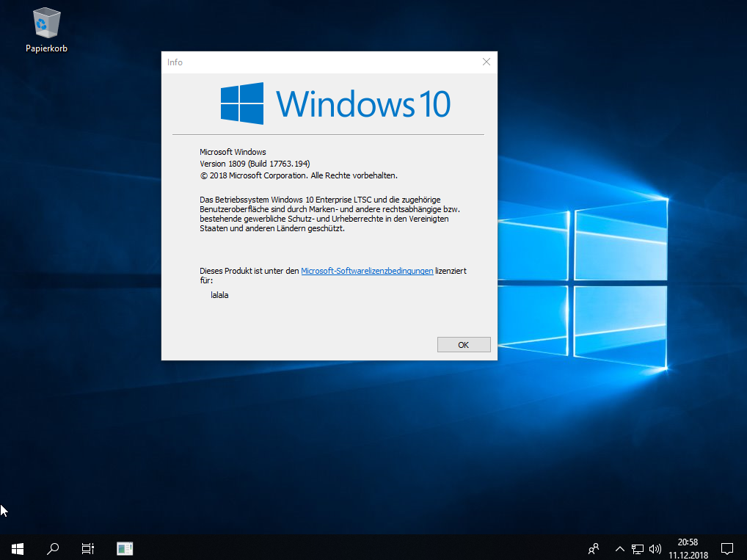Click the licensee name 'lalala'

coord(219,295)
